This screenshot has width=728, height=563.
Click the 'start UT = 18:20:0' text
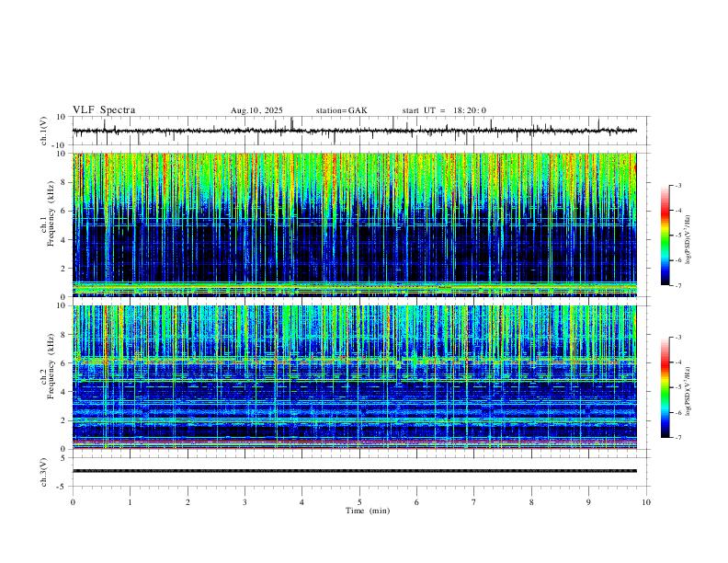coord(444,110)
